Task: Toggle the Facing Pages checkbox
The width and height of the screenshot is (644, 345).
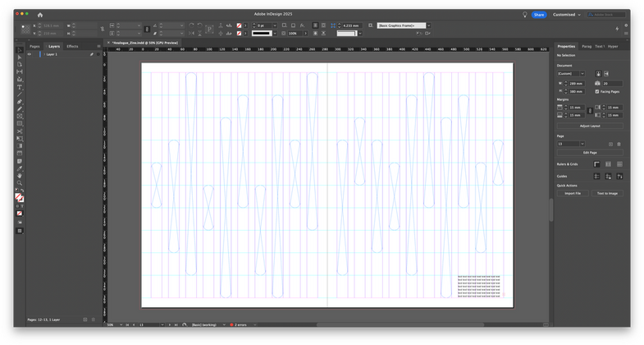Action: click(x=597, y=91)
